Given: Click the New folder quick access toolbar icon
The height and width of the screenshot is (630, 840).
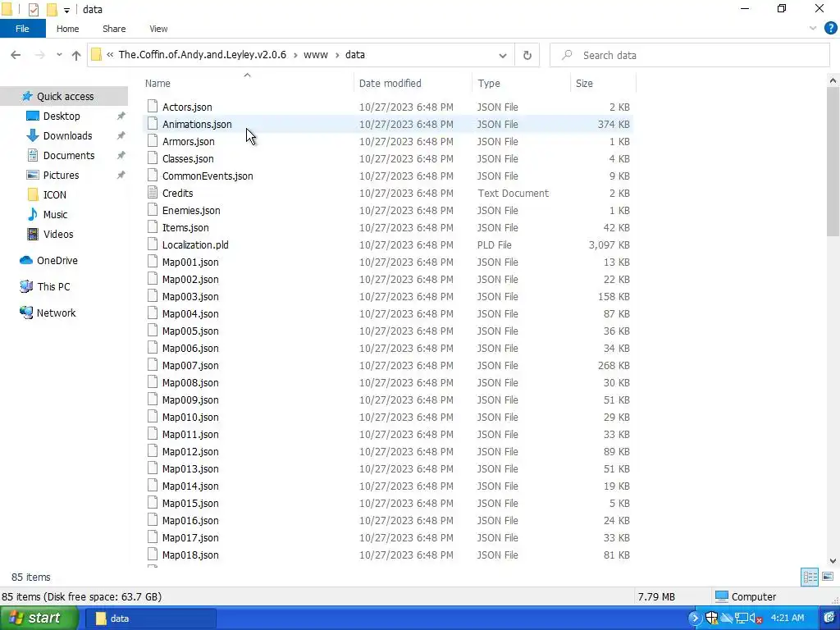Looking at the screenshot, I should [x=52, y=10].
